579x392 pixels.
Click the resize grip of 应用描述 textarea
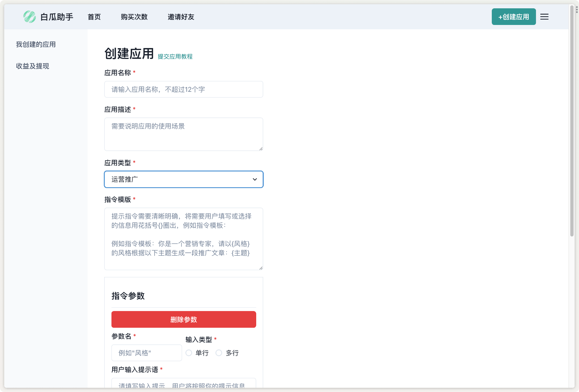(x=261, y=149)
